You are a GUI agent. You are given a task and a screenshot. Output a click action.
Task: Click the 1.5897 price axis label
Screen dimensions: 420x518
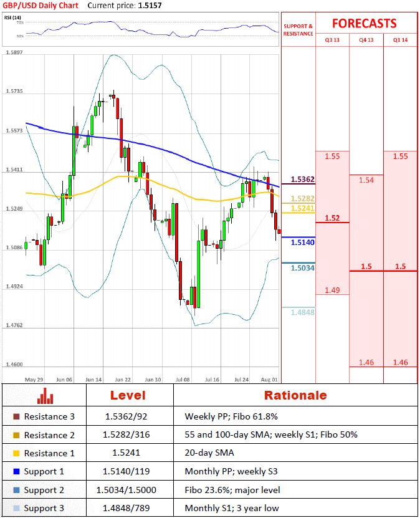click(14, 52)
